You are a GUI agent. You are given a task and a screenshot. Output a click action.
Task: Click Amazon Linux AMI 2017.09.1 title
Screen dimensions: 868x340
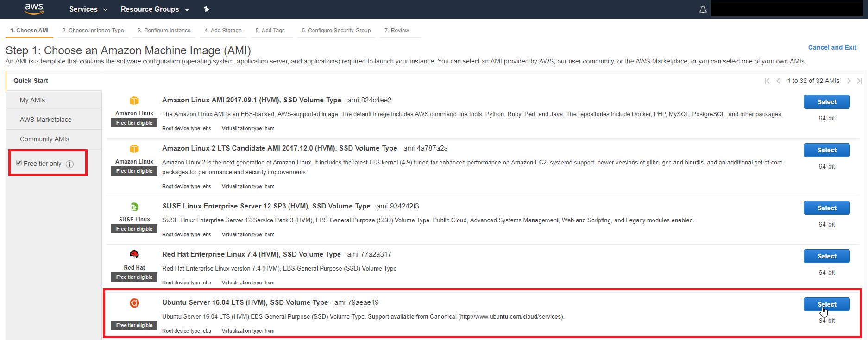pyautogui.click(x=252, y=100)
